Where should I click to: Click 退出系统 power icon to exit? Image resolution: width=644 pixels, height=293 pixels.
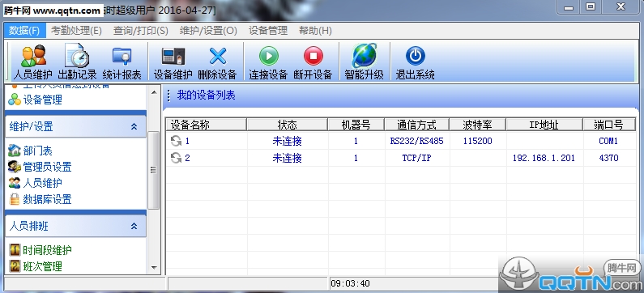coord(416,56)
